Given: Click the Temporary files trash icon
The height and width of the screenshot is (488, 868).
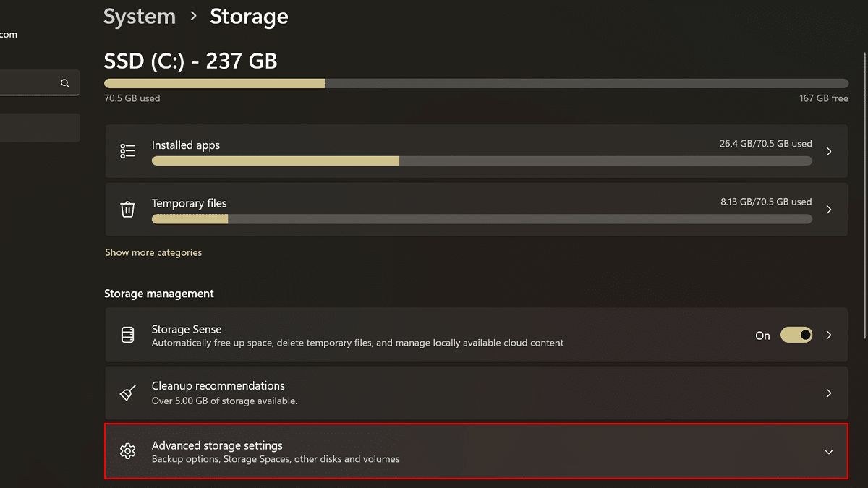Looking at the screenshot, I should [x=128, y=210].
